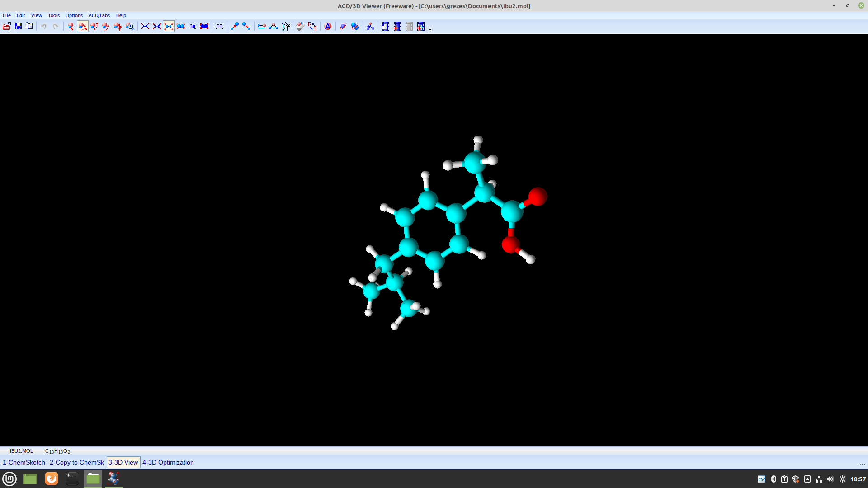
Task: Click 2-Copy to ChemSk button
Action: 77,462
